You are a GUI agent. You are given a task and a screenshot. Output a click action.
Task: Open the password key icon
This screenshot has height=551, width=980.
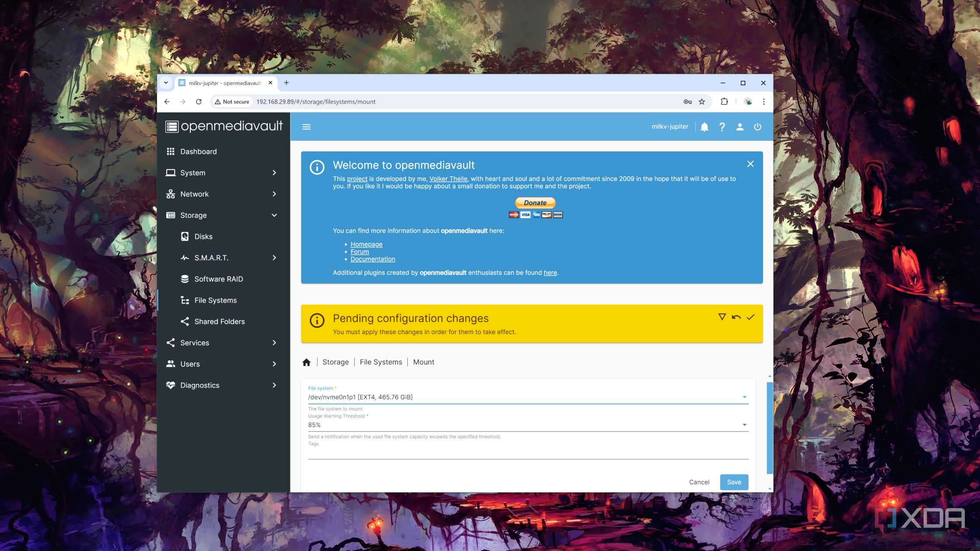click(688, 102)
